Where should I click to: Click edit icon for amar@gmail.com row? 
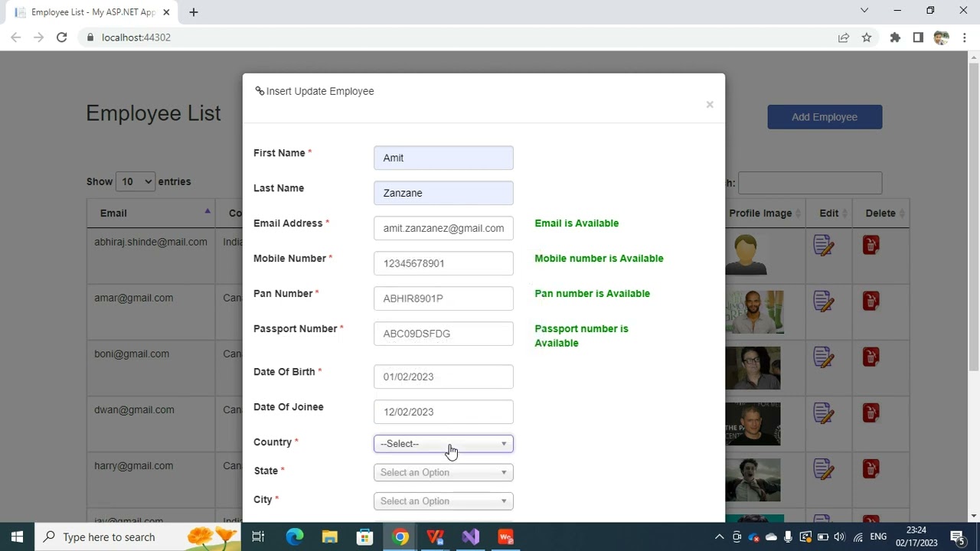pyautogui.click(x=824, y=302)
